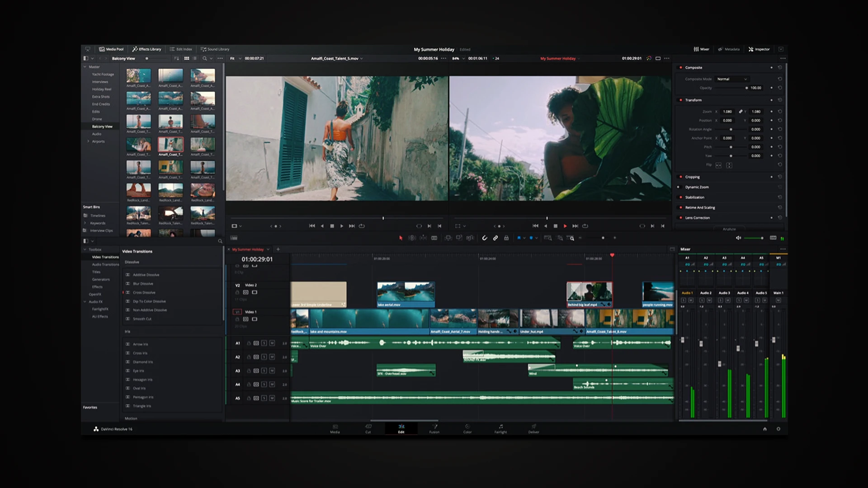Open the Effects Library panel

pyautogui.click(x=146, y=49)
